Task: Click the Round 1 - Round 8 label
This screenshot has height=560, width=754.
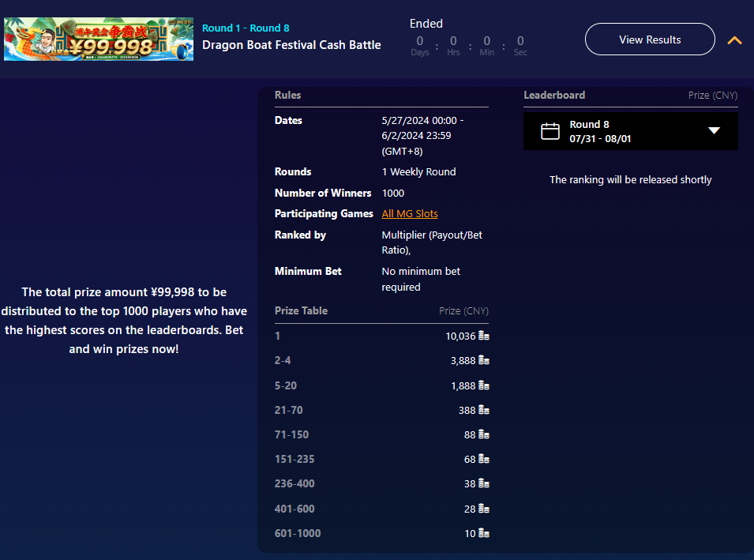Action: click(246, 28)
